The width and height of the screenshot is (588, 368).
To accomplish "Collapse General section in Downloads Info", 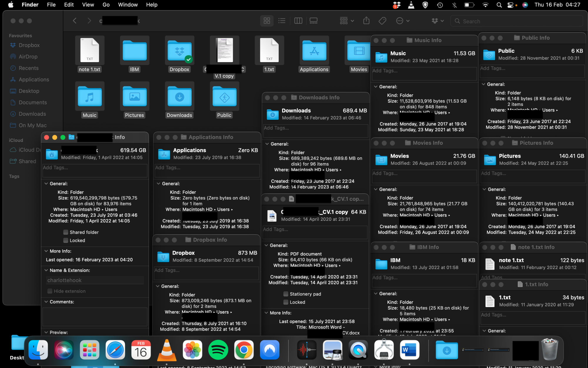I will click(267, 144).
